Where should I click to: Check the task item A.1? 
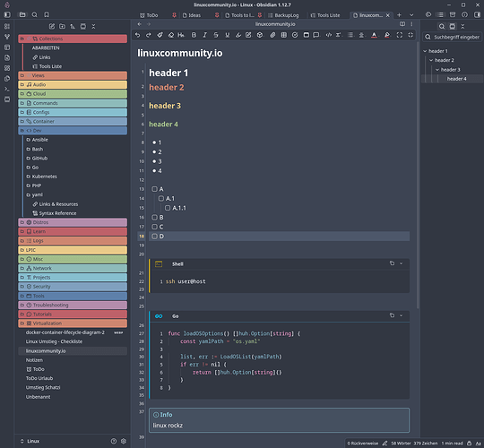[x=161, y=198]
